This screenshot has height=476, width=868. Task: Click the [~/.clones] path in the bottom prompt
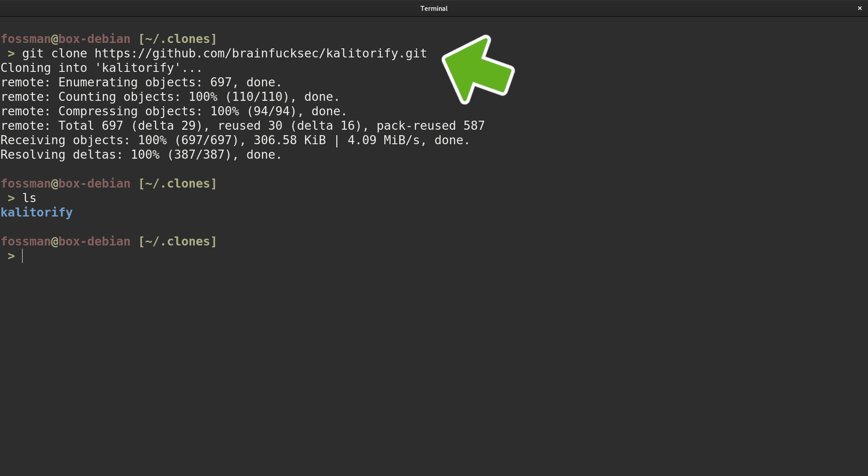coord(178,241)
